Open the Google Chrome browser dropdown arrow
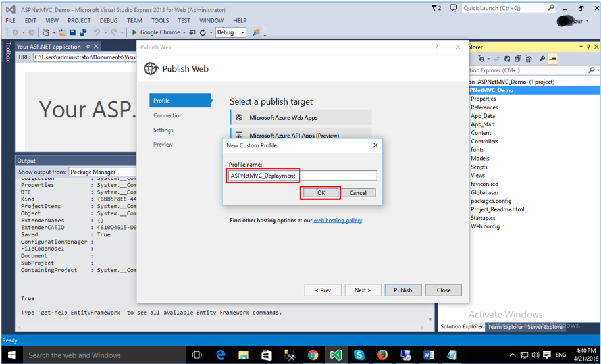This screenshot has width=601, height=364. [184, 32]
